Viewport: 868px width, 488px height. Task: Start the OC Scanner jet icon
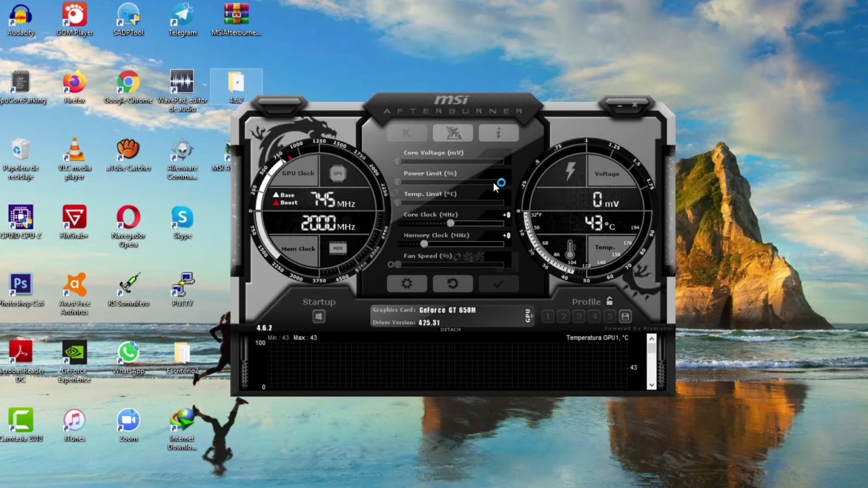click(453, 132)
